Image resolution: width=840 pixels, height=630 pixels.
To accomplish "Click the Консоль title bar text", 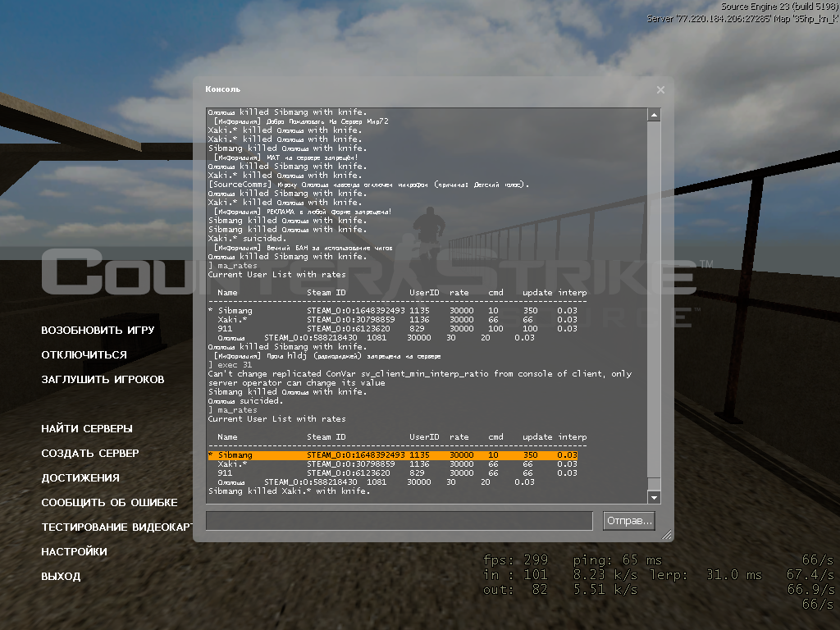I will 223,89.
